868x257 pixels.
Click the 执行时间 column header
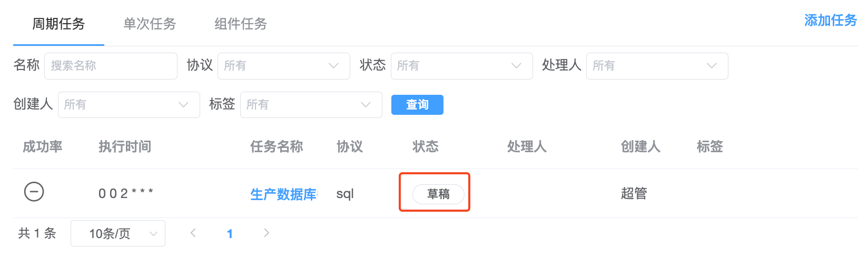point(125,146)
